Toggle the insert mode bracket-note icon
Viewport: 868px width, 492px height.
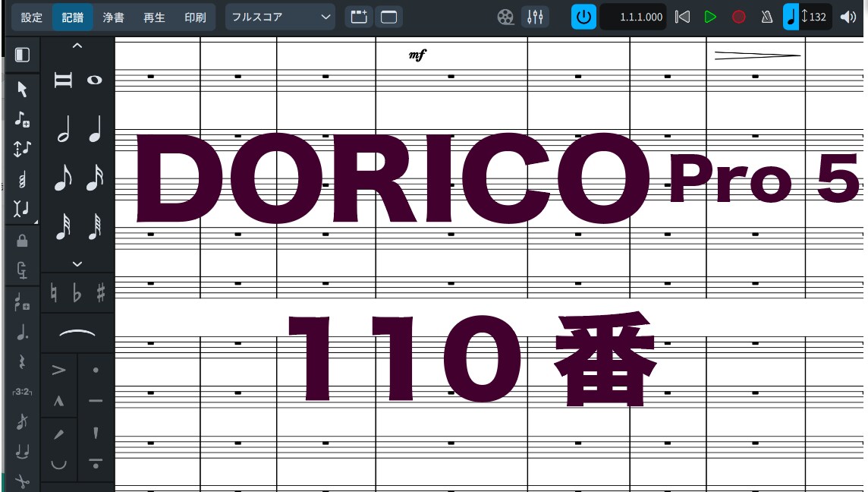pos(22,209)
